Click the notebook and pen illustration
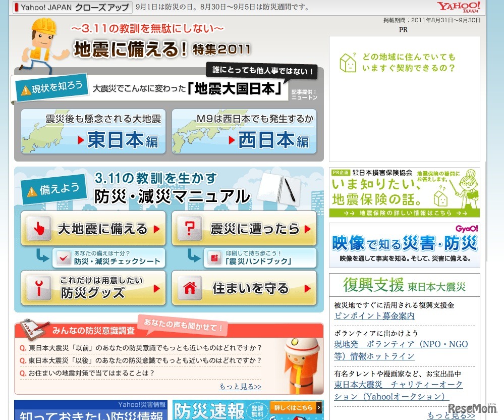Screen dimensions: 504x420 click(x=281, y=190)
